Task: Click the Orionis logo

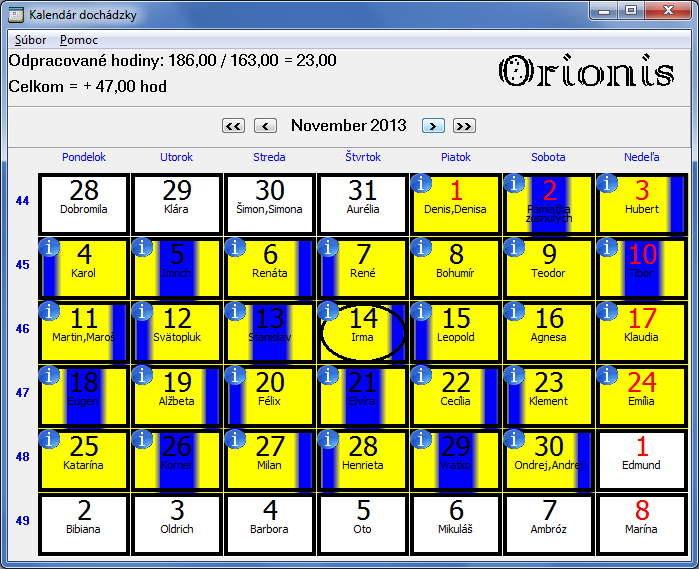Action: click(587, 71)
